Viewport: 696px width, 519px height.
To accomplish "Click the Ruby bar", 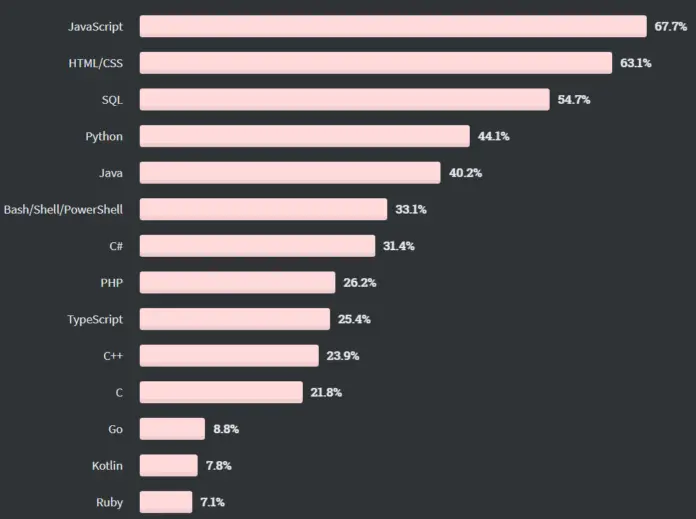I will point(166,502).
